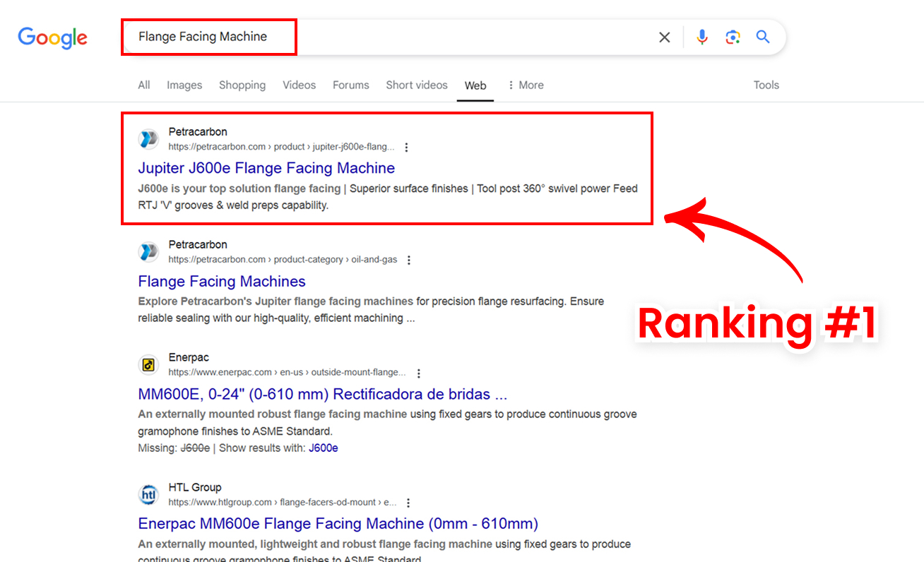Screen dimensions: 924x562
Task: Clear the search box with X icon
Action: 664,37
